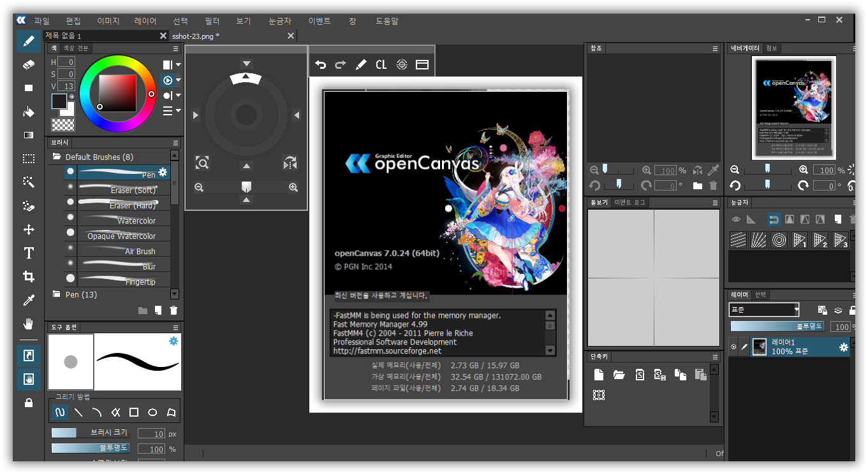Image resolution: width=868 pixels, height=474 pixels.
Task: Switch to the 이벤트 로그 tab
Action: [x=630, y=203]
